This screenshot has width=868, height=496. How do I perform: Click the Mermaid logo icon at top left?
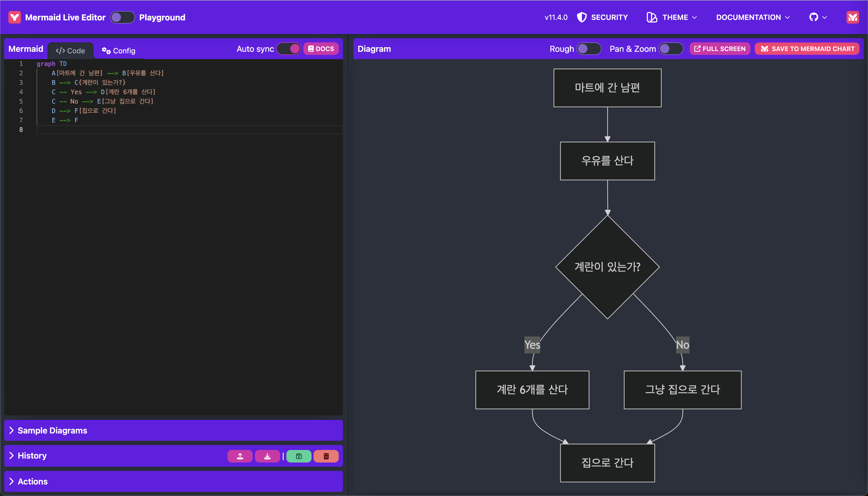[x=14, y=17]
